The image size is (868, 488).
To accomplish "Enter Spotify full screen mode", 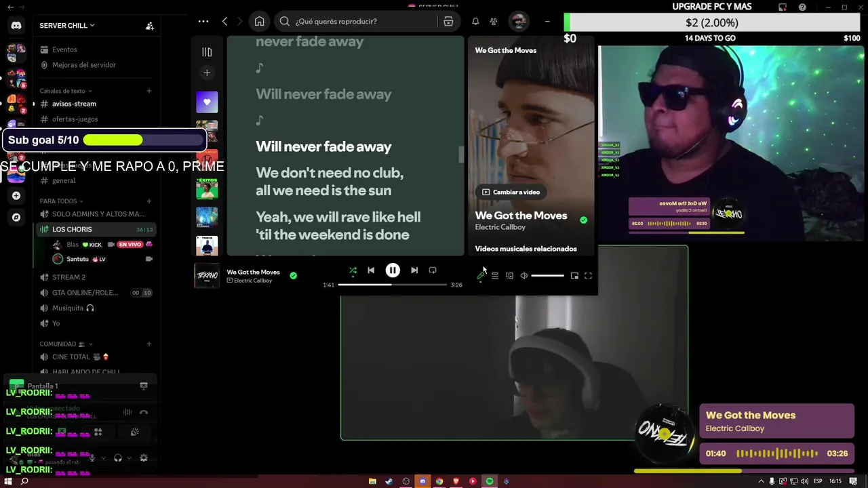I will (x=588, y=276).
